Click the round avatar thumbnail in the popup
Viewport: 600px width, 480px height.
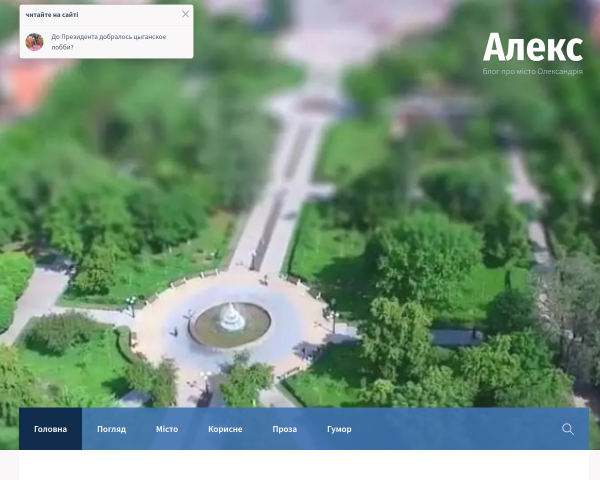(x=34, y=42)
